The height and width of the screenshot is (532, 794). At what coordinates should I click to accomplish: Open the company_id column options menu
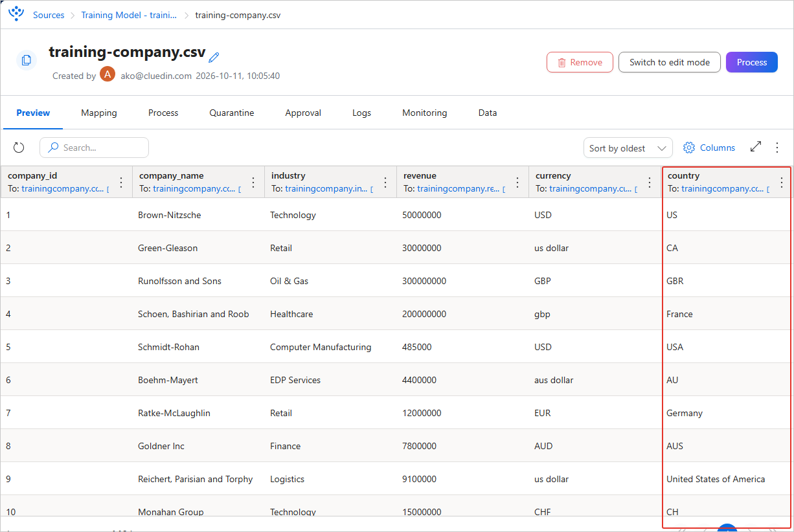click(121, 183)
